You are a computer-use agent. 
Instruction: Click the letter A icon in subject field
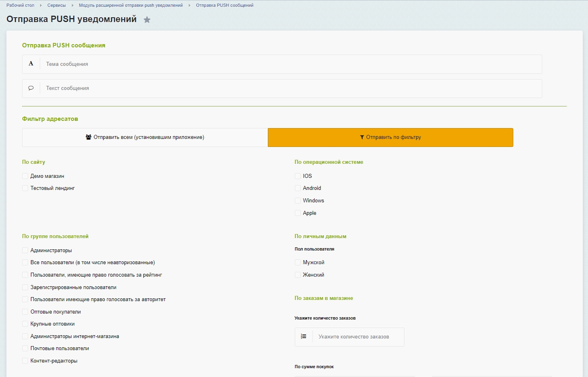pos(31,64)
